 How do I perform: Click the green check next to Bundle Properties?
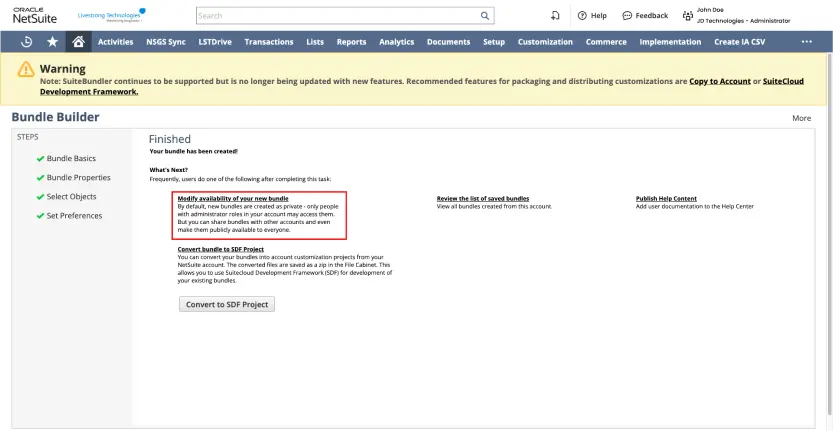pyautogui.click(x=40, y=178)
